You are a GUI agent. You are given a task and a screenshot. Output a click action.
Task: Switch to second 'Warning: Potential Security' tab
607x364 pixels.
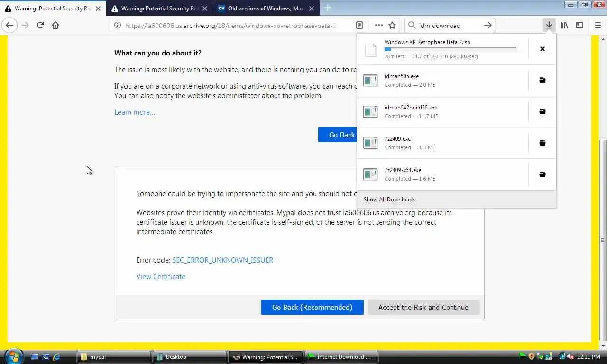click(x=159, y=9)
